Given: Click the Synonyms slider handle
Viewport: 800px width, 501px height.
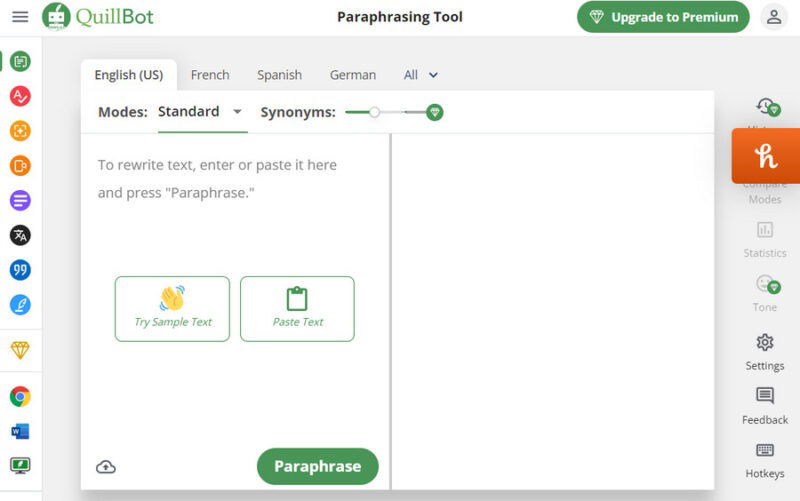Looking at the screenshot, I should (x=374, y=112).
